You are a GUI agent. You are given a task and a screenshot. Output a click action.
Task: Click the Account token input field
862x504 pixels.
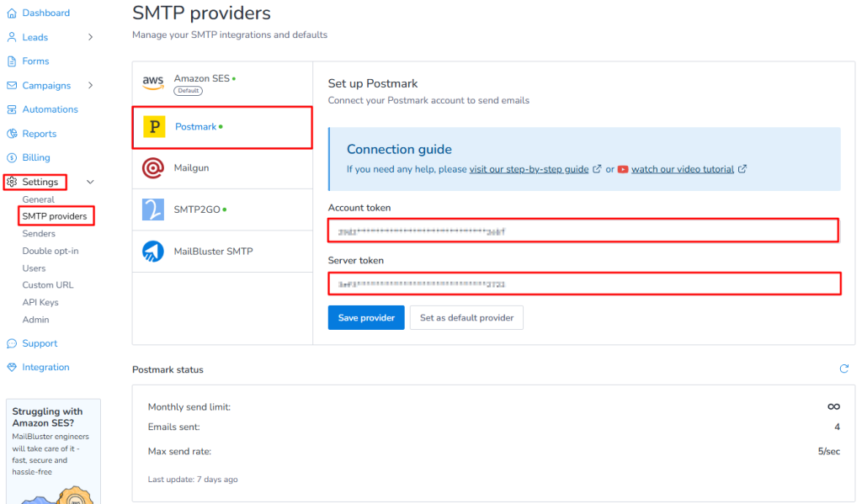pyautogui.click(x=583, y=231)
